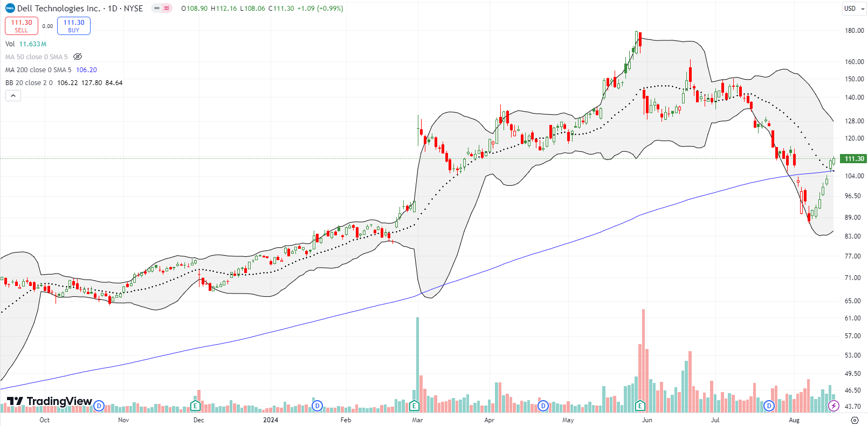Click the 49.50 price axis label
The height and width of the screenshot is (426, 868).
point(853,374)
